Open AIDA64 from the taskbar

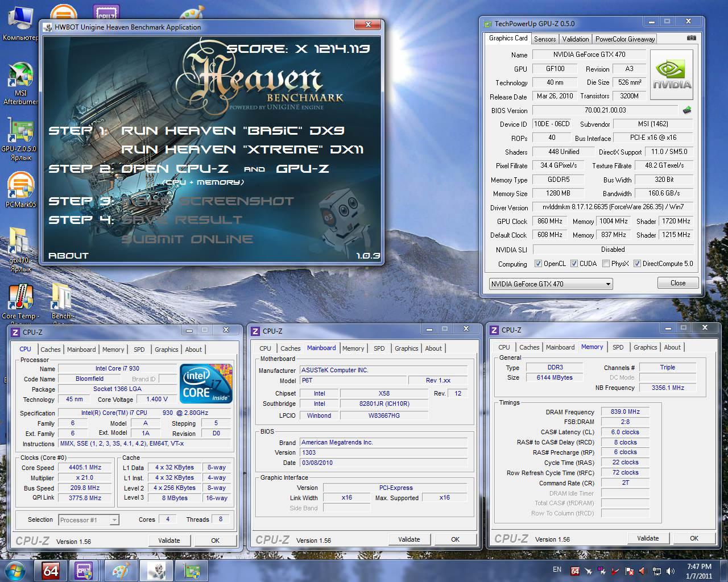click(51, 571)
